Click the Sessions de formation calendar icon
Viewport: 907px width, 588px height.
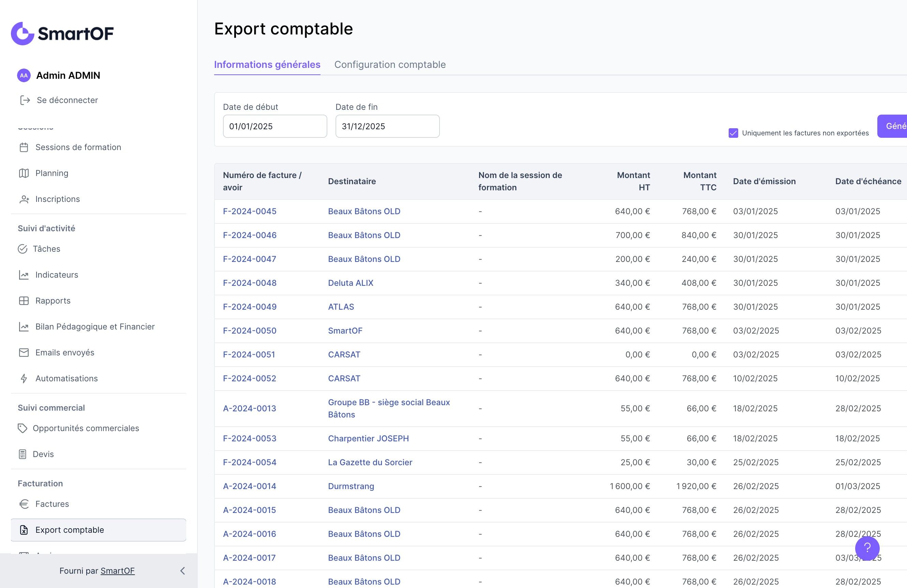[x=24, y=147]
